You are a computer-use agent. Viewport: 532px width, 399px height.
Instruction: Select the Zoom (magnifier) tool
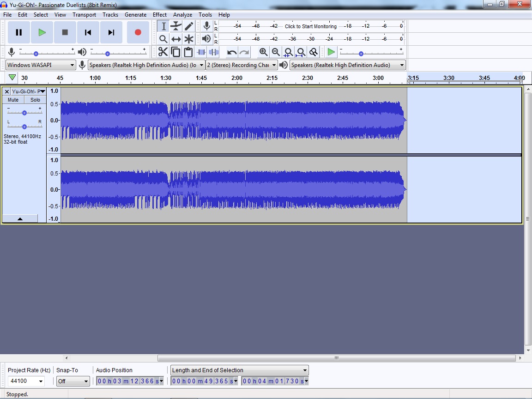(163, 39)
